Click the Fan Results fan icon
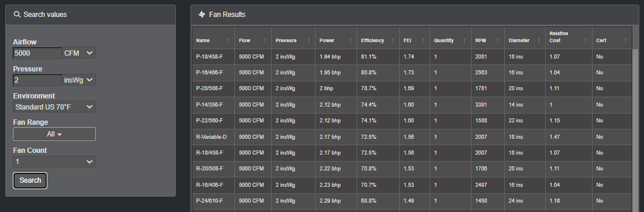 coord(202,15)
